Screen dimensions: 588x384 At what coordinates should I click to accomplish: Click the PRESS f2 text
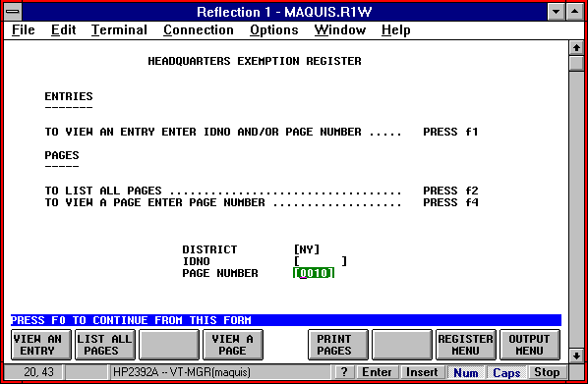(450, 191)
